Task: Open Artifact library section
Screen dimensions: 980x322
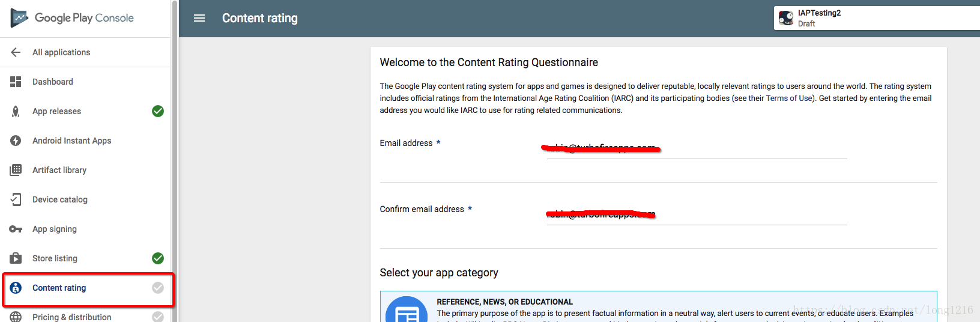Action: [59, 170]
